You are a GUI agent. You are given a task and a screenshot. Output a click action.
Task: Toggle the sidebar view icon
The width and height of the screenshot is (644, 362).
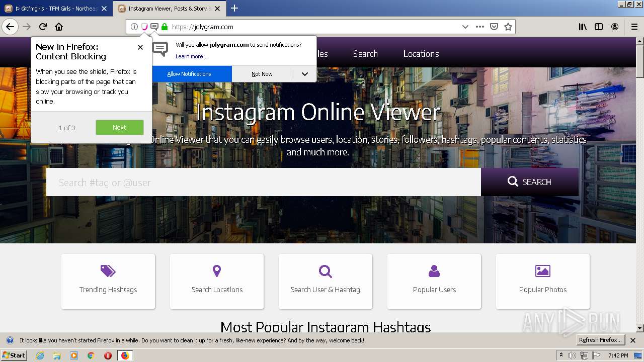click(x=599, y=27)
